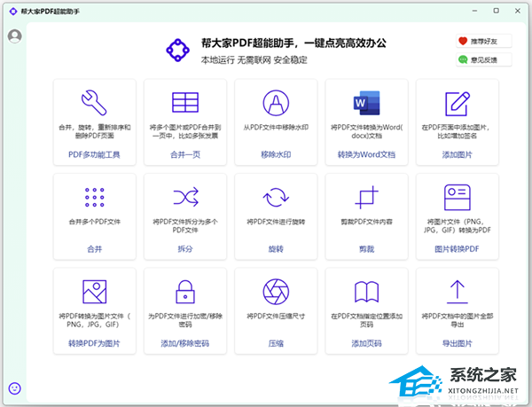Open the 添加/移除密码 padlock icon
532x407 pixels.
tap(185, 291)
